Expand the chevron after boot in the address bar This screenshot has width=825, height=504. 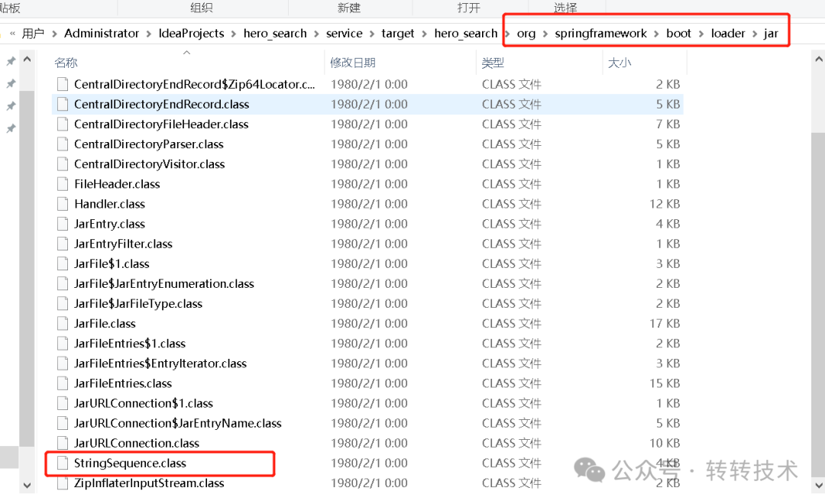pyautogui.click(x=700, y=34)
